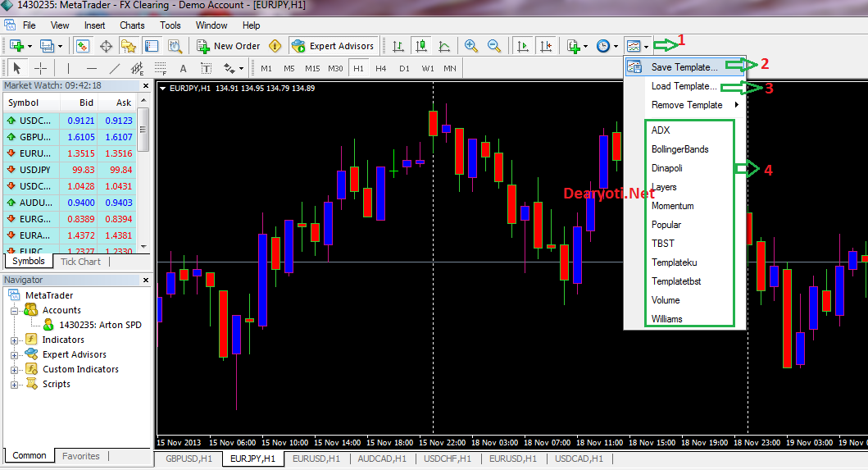Click the New Chart icon

click(x=16, y=46)
